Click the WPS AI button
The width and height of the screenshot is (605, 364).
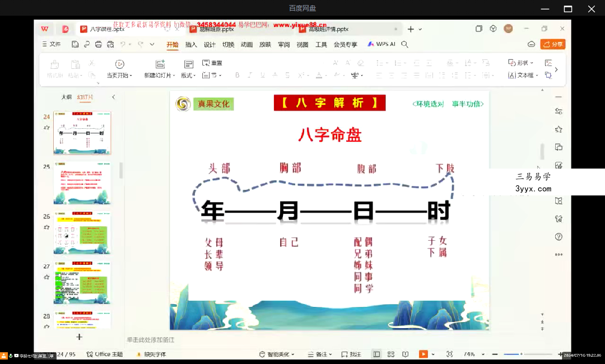[x=381, y=44]
